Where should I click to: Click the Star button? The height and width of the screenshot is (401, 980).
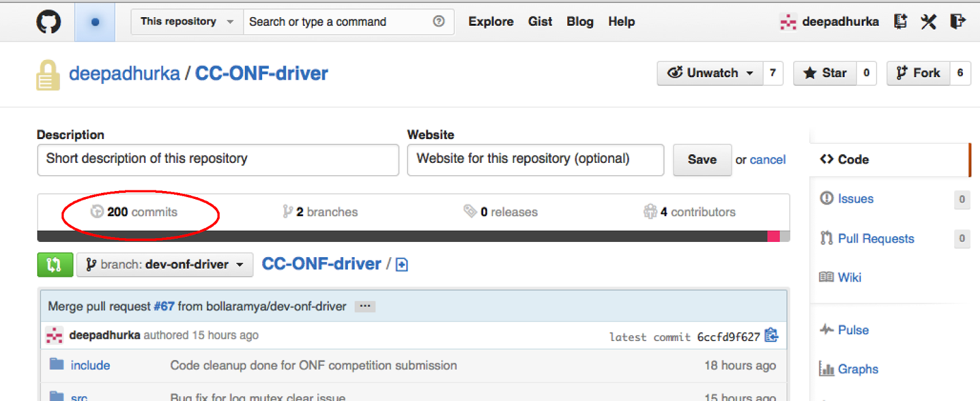[x=824, y=73]
